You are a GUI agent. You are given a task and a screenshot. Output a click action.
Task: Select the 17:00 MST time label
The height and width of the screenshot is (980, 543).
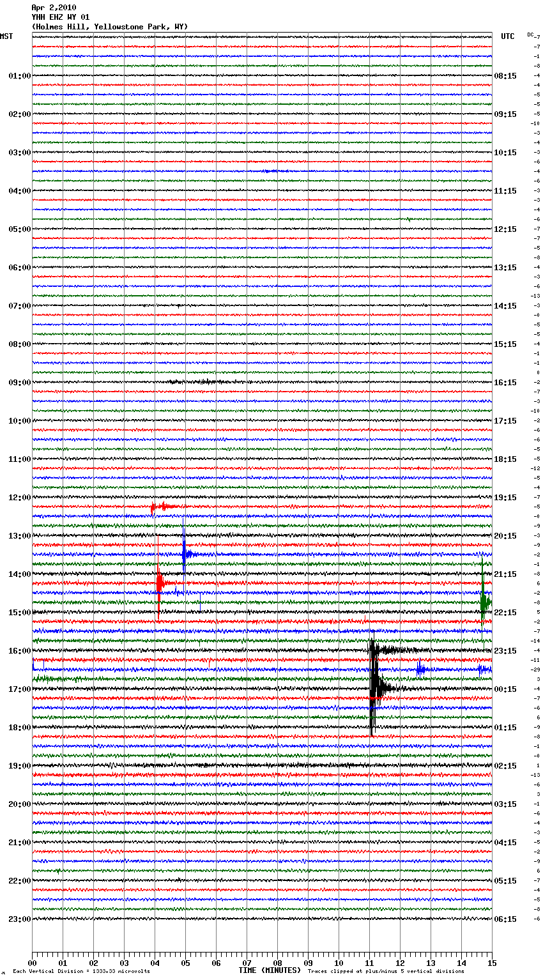[x=20, y=689]
